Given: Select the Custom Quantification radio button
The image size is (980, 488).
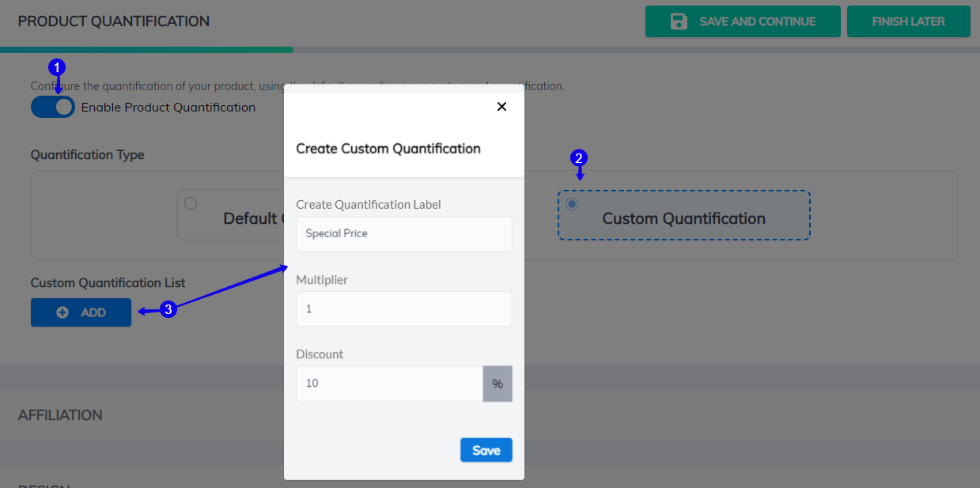Looking at the screenshot, I should (x=571, y=203).
